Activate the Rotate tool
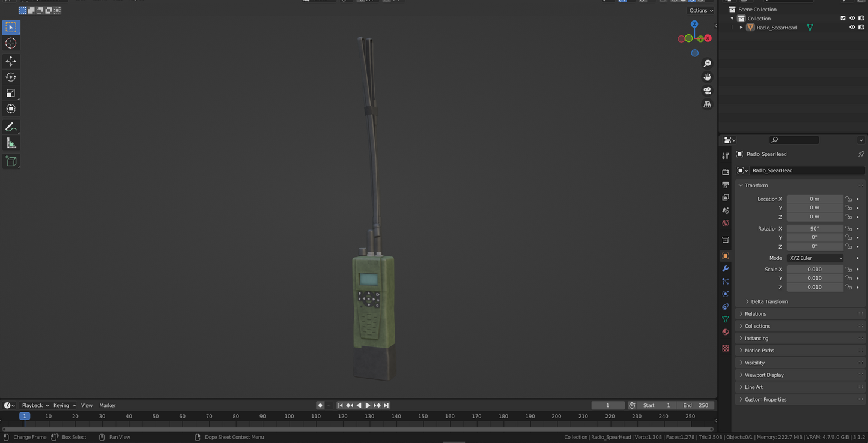868x443 pixels. 11,77
